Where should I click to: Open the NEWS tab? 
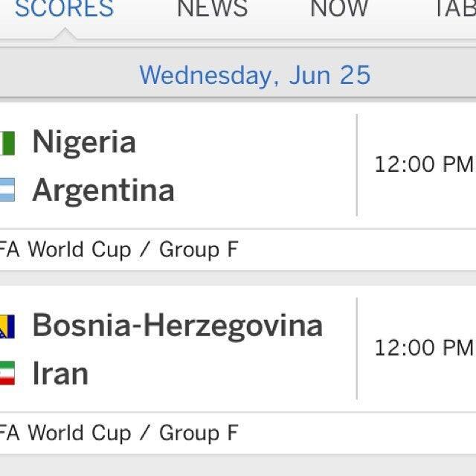(x=212, y=9)
